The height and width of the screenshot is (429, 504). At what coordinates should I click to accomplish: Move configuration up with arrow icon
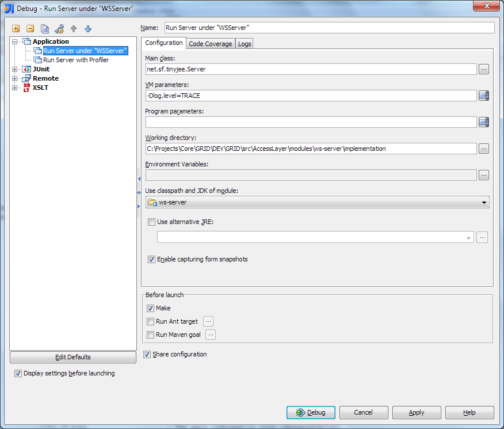coord(74,29)
